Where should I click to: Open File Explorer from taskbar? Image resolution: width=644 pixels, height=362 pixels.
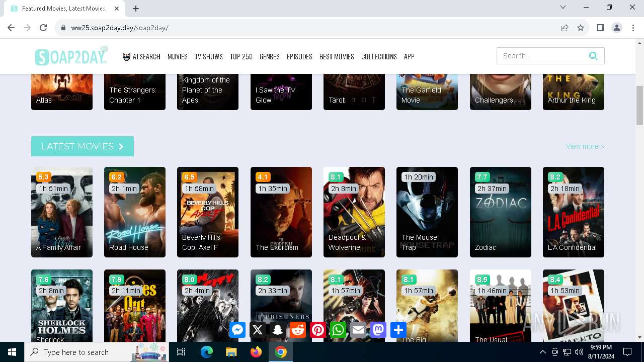pos(231,352)
